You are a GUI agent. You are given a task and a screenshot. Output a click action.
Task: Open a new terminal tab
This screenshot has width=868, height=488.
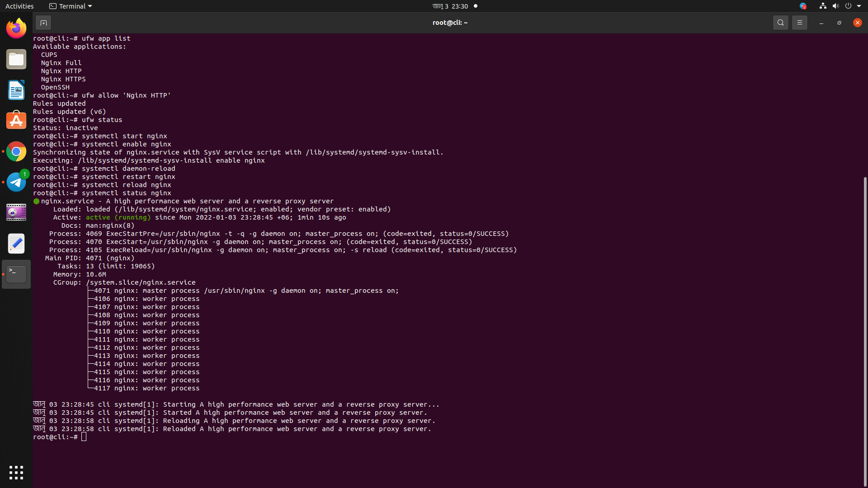(x=43, y=23)
